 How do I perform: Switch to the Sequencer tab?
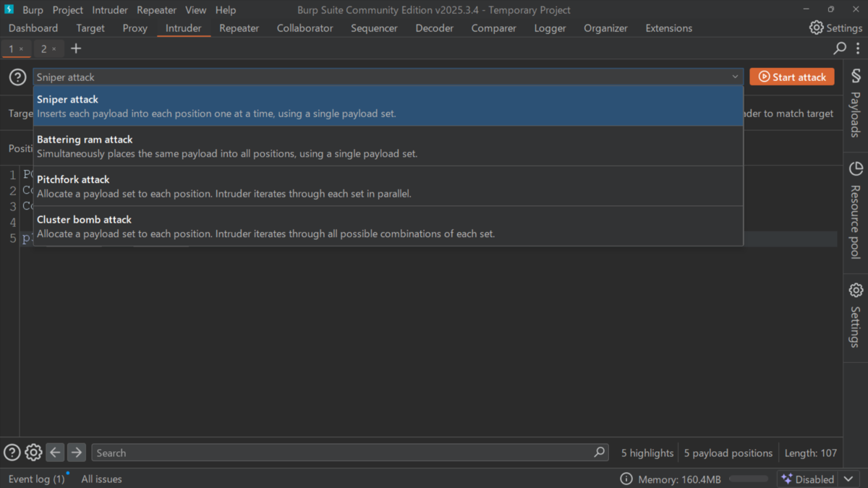click(x=374, y=28)
